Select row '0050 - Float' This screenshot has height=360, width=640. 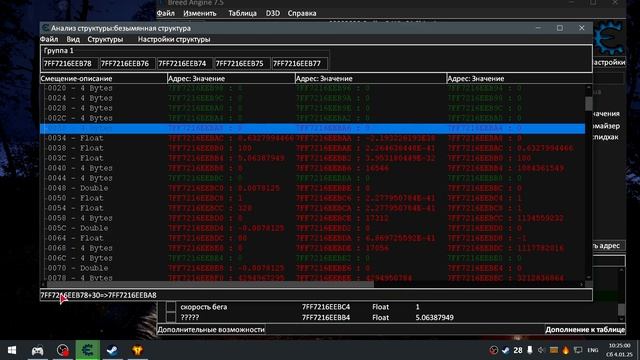[x=312, y=198]
